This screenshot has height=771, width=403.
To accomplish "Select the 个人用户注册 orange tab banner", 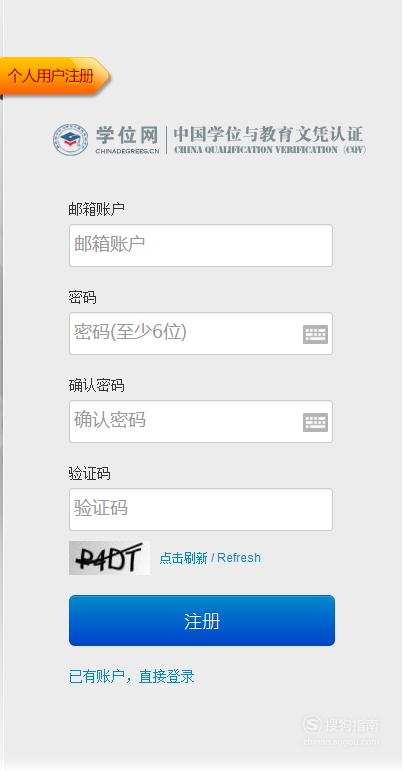I will (54, 76).
